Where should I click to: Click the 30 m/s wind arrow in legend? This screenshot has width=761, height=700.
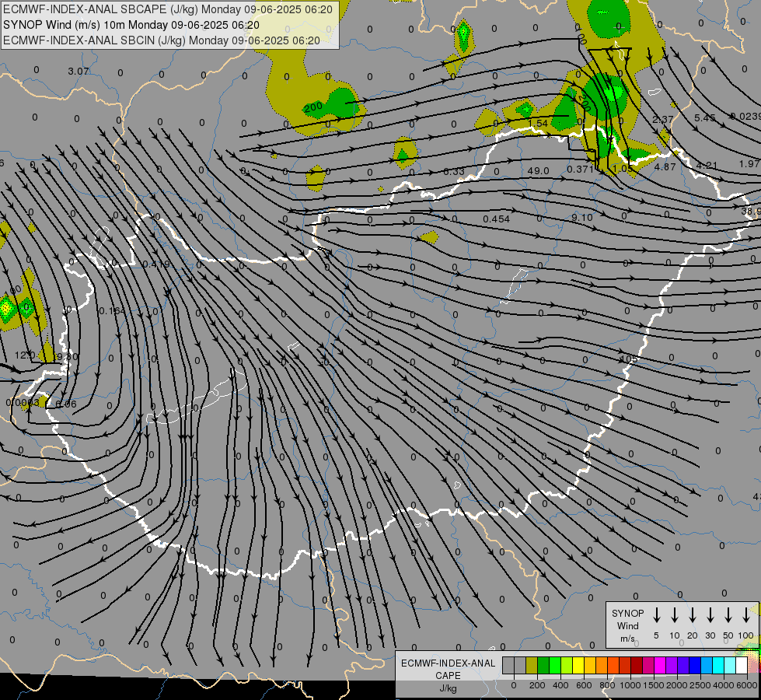click(x=710, y=615)
